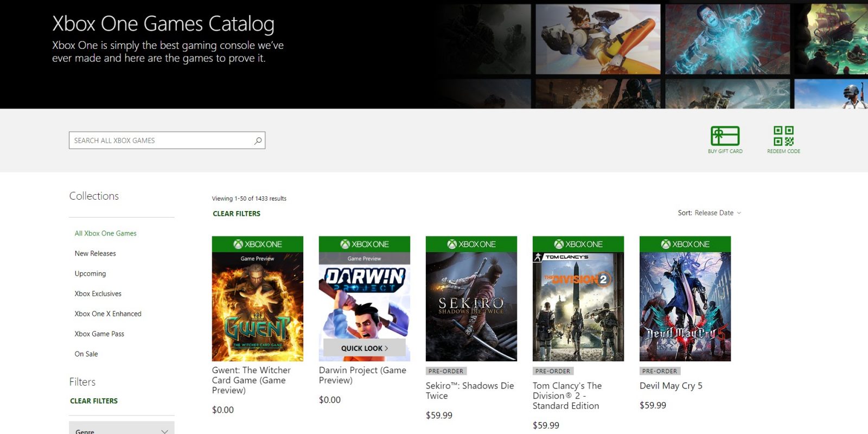Image resolution: width=868 pixels, height=434 pixels.
Task: Select All Xbox One Games collection
Action: pyautogui.click(x=105, y=233)
